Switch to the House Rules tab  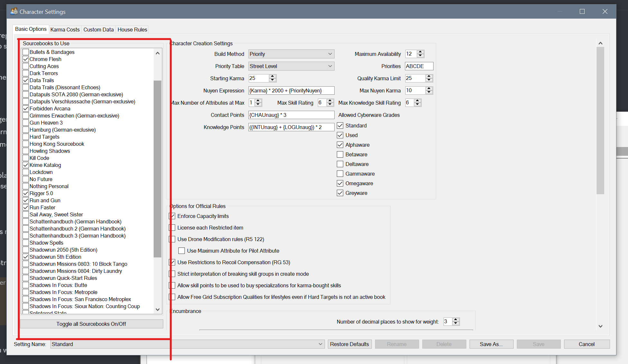(132, 30)
